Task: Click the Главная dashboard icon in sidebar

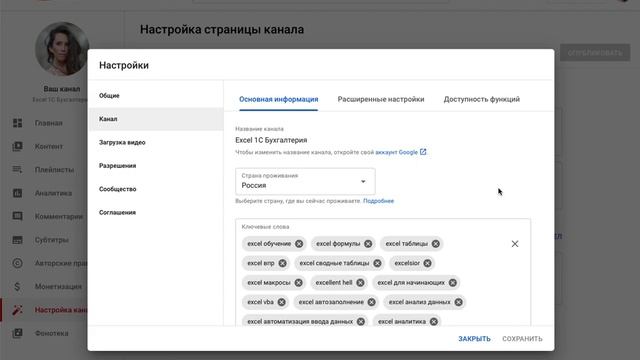Action: point(18,123)
